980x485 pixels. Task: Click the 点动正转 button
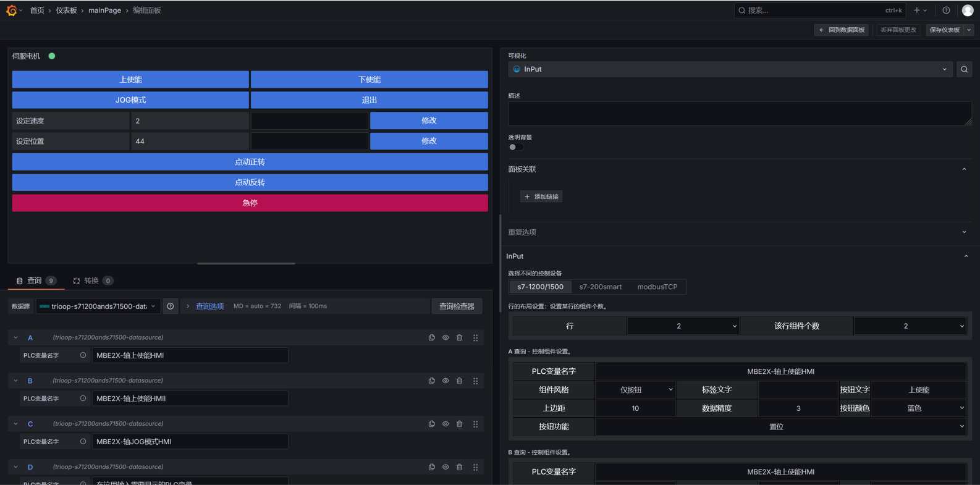pos(250,162)
